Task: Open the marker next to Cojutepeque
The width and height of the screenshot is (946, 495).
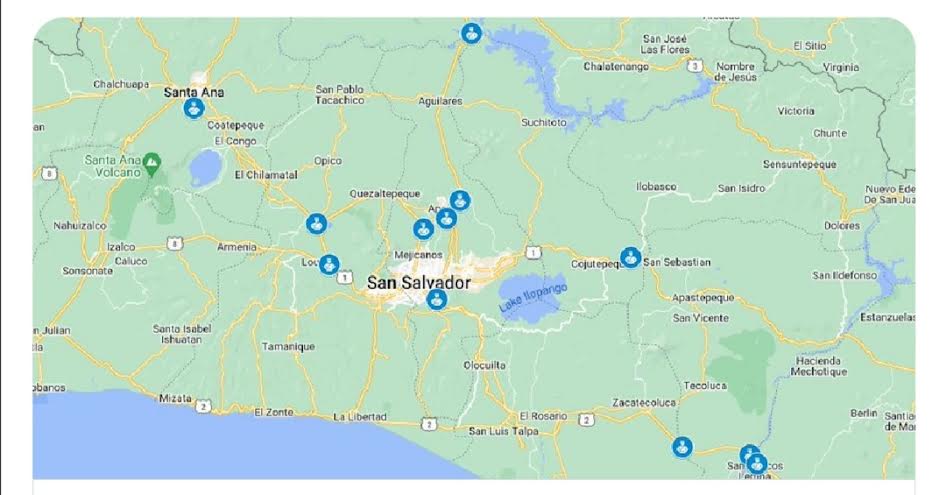Action: tap(630, 257)
